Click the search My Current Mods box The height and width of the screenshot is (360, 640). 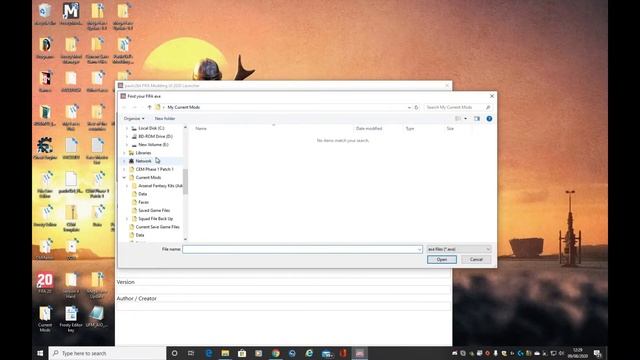pyautogui.click(x=458, y=107)
